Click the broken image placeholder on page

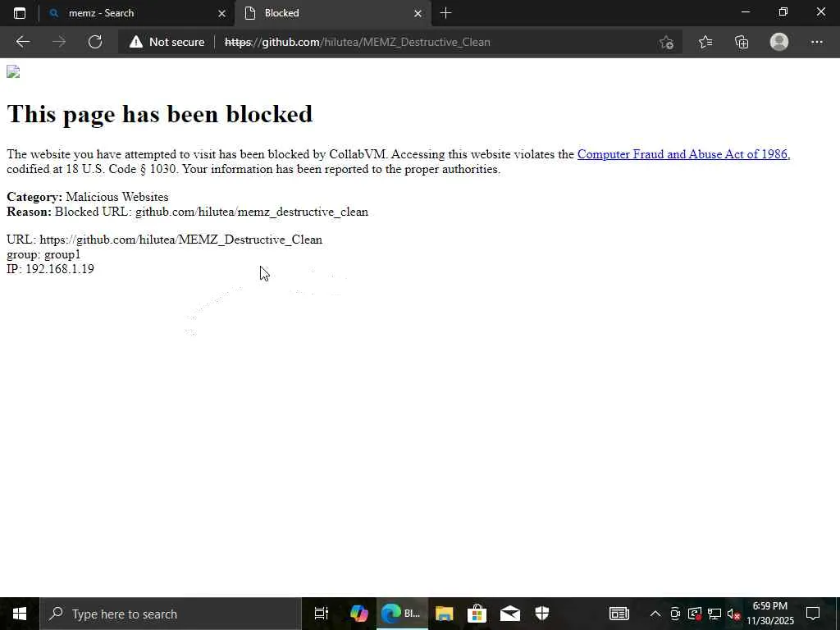[13, 72]
